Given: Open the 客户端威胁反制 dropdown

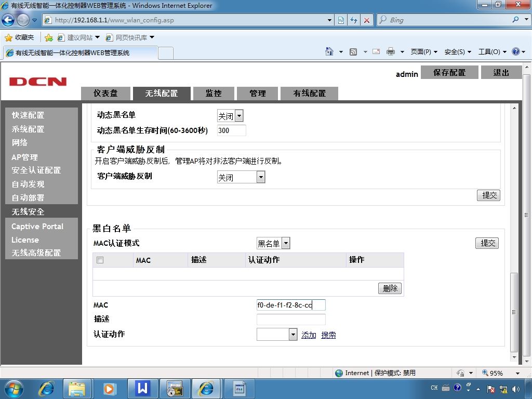Looking at the screenshot, I should pyautogui.click(x=261, y=177).
